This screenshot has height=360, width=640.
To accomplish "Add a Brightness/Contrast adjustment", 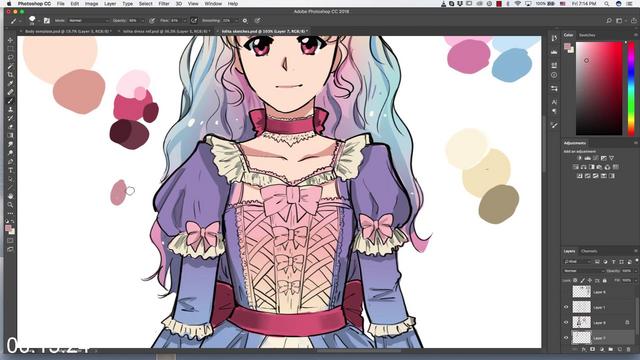I will 580,158.
